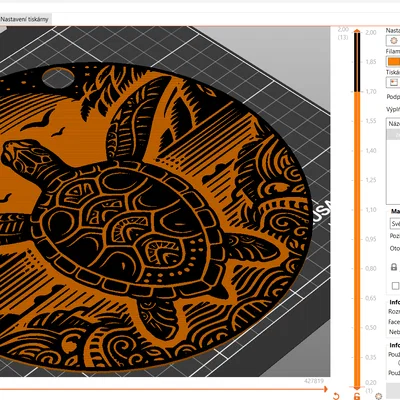The width and height of the screenshot is (400, 400).
Task: Click the upper orange layer slider thumb
Action: [357, 31]
